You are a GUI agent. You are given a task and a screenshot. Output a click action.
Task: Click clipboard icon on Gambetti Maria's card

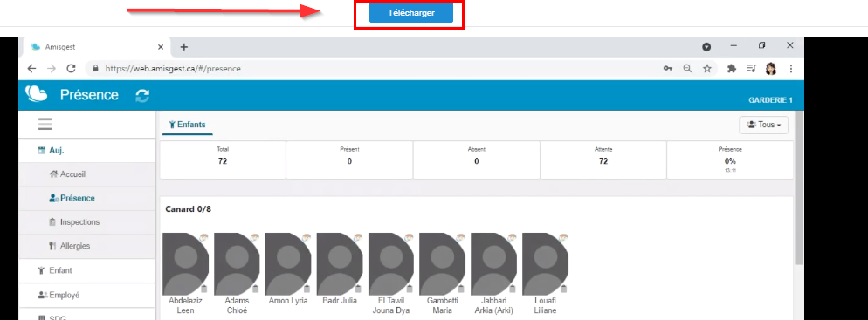(461, 289)
